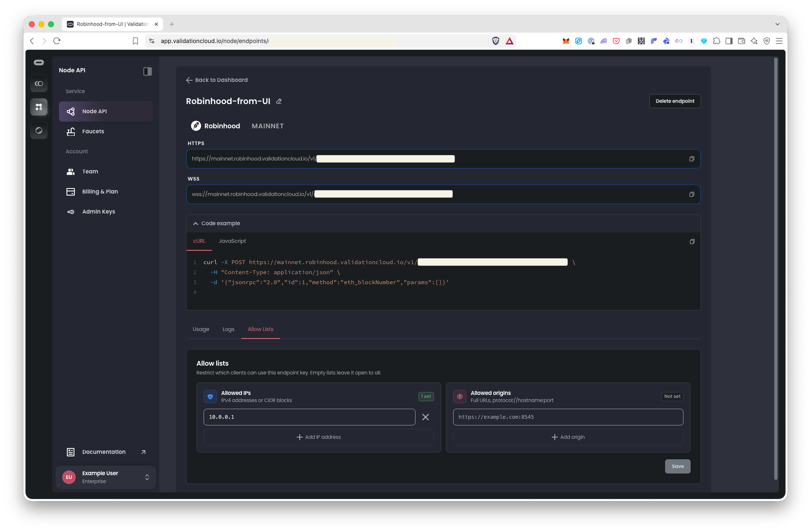811x532 pixels.
Task: Open a new browser tab
Action: (x=172, y=24)
